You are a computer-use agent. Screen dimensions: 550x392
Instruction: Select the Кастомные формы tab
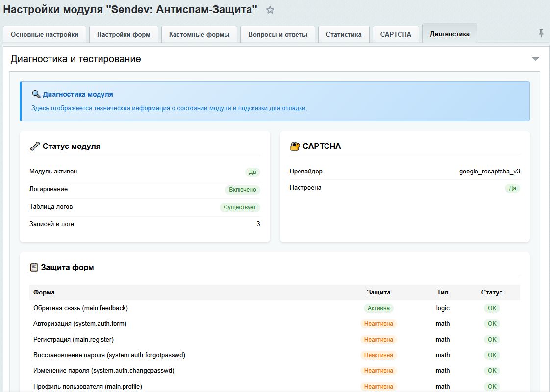tap(199, 34)
